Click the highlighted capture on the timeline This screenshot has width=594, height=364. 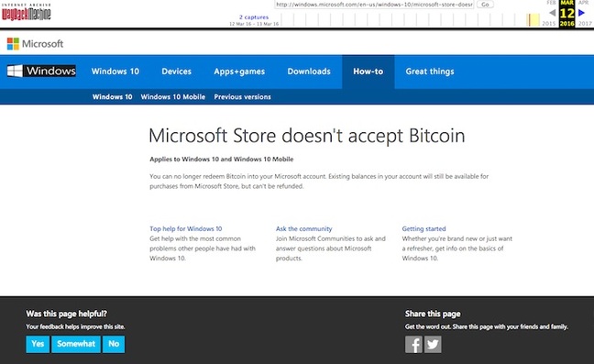[x=533, y=19]
